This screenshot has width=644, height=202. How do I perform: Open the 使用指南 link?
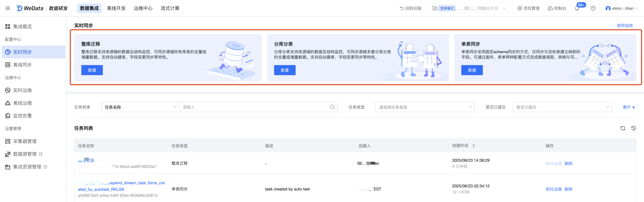point(625,26)
